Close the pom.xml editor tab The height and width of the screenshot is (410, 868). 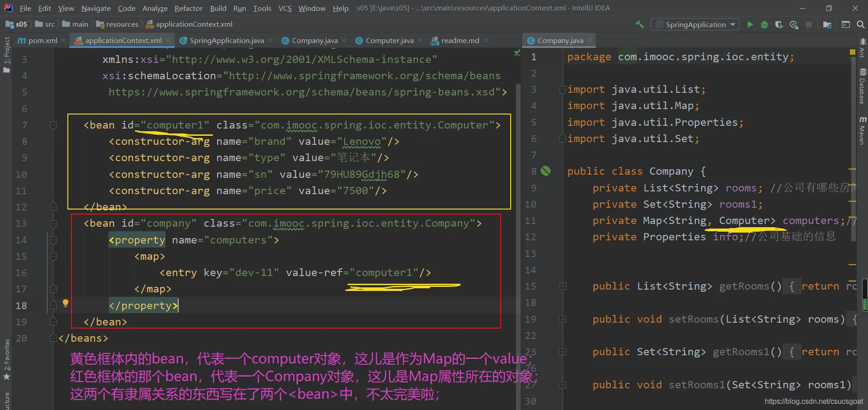[x=63, y=41]
